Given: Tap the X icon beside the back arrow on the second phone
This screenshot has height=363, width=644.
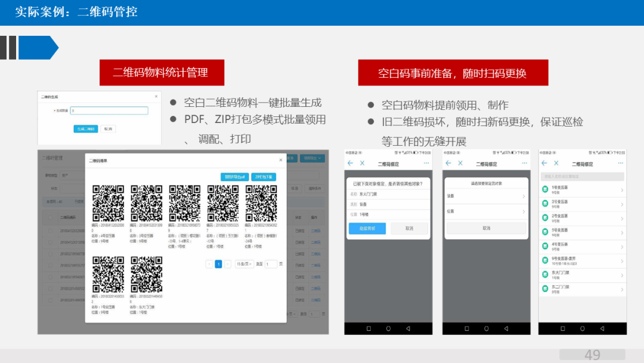Looking at the screenshot, I should coord(459,163).
